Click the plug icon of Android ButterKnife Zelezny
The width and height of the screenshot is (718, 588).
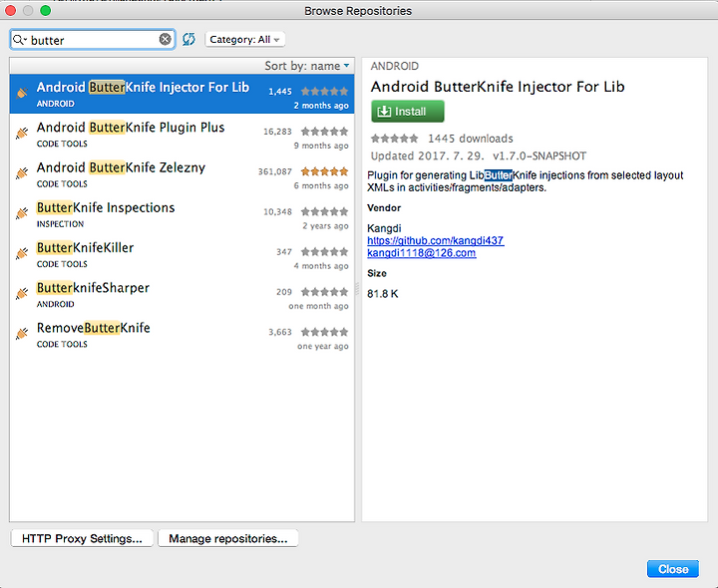[22, 173]
